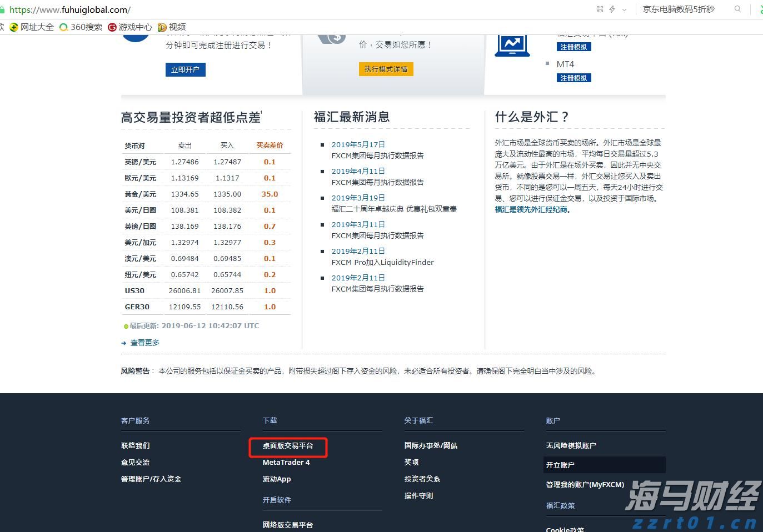Click the QR code icon in the address bar

[599, 9]
